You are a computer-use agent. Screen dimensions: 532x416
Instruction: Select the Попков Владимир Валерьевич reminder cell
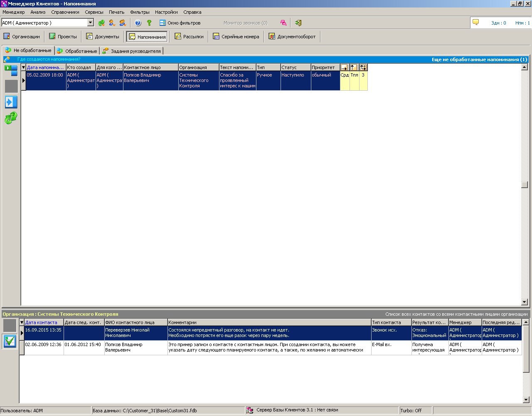point(150,80)
